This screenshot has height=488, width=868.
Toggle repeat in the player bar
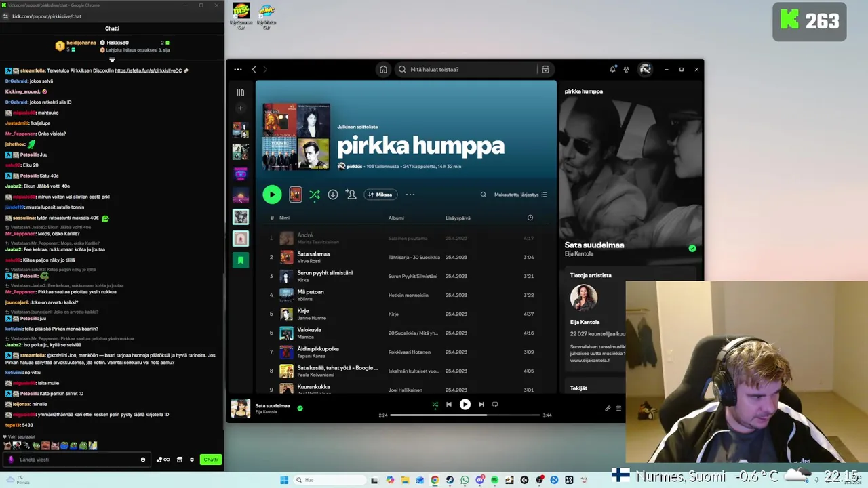point(495,404)
